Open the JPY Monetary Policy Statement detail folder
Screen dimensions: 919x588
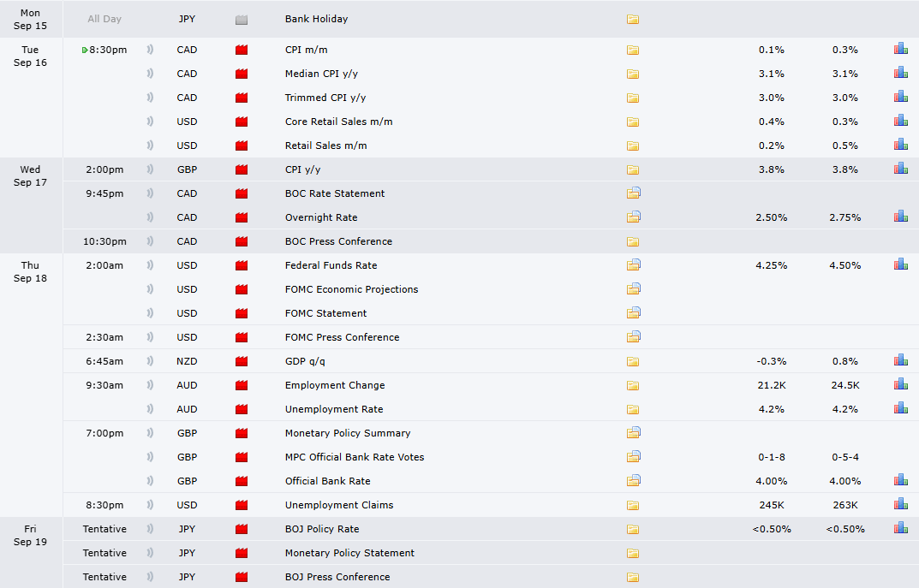(632, 553)
